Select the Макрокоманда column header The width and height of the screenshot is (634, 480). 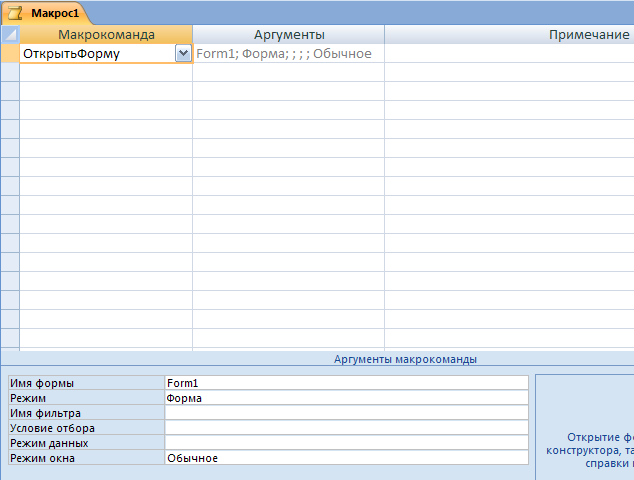106,34
